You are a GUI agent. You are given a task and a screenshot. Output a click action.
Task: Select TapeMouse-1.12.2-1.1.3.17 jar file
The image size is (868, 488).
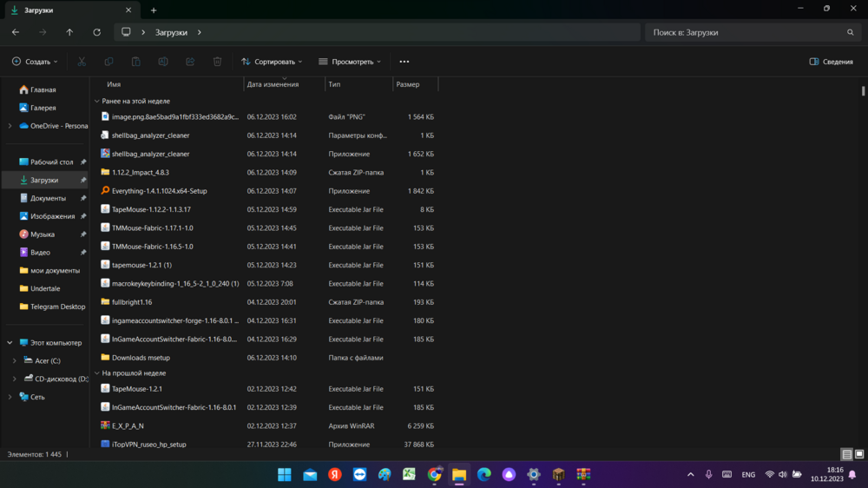151,210
